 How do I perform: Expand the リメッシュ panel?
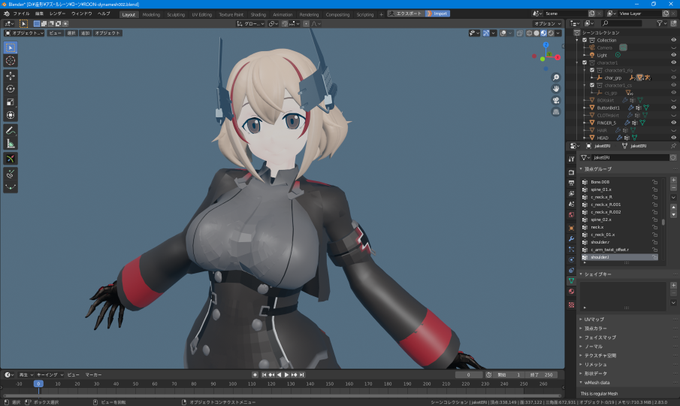pos(594,364)
